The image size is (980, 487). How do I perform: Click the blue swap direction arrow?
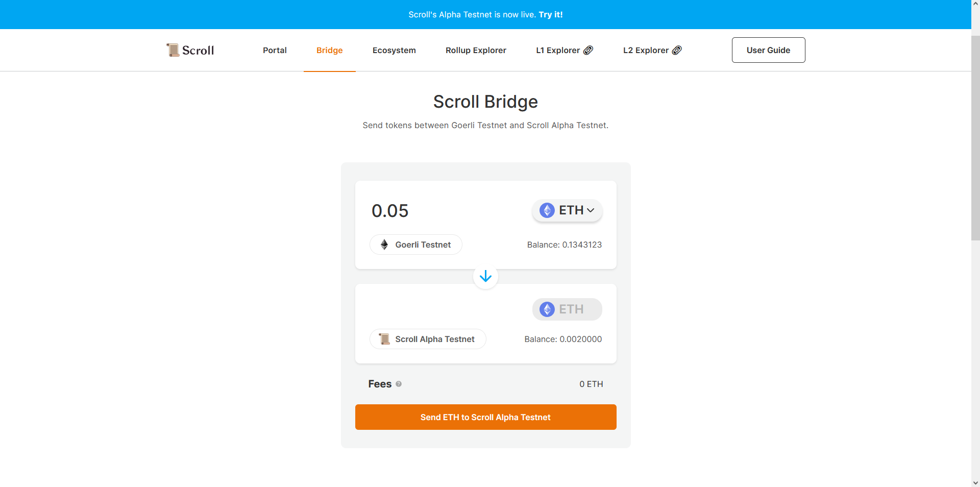(x=485, y=277)
